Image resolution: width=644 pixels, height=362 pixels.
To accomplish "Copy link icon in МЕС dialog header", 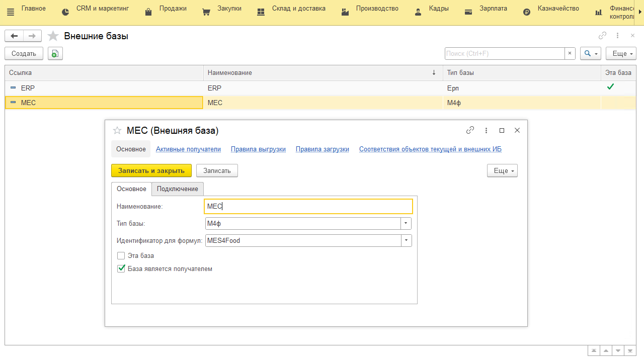I will [x=470, y=130].
